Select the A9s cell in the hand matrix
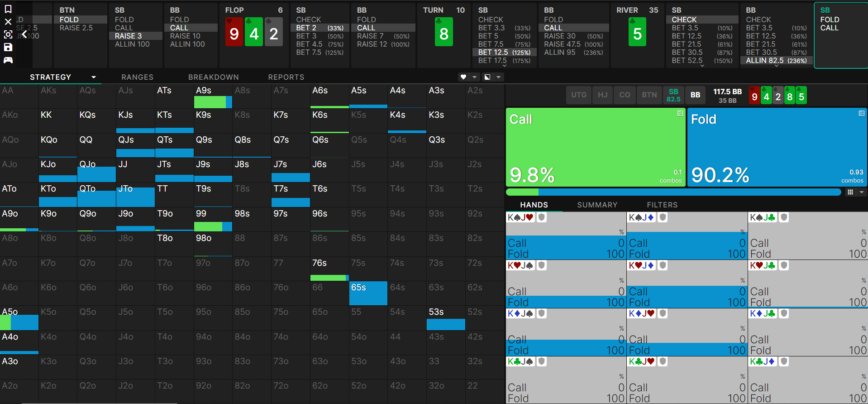The image size is (868, 404). [213, 96]
